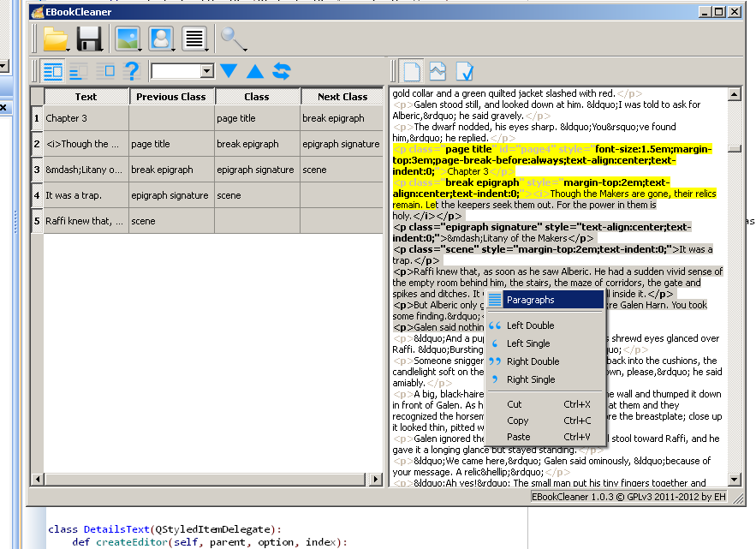756x549 pixels.
Task: Click the landscape picture toolbar icon
Action: [128, 39]
